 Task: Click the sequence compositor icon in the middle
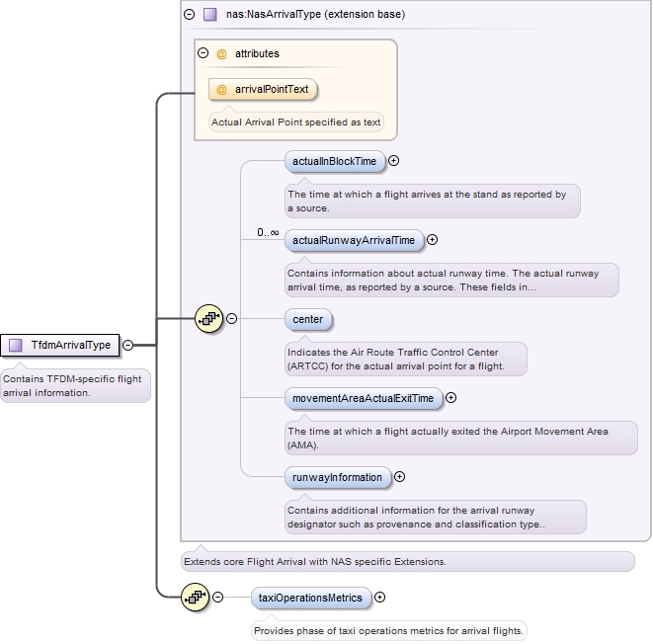point(209,319)
